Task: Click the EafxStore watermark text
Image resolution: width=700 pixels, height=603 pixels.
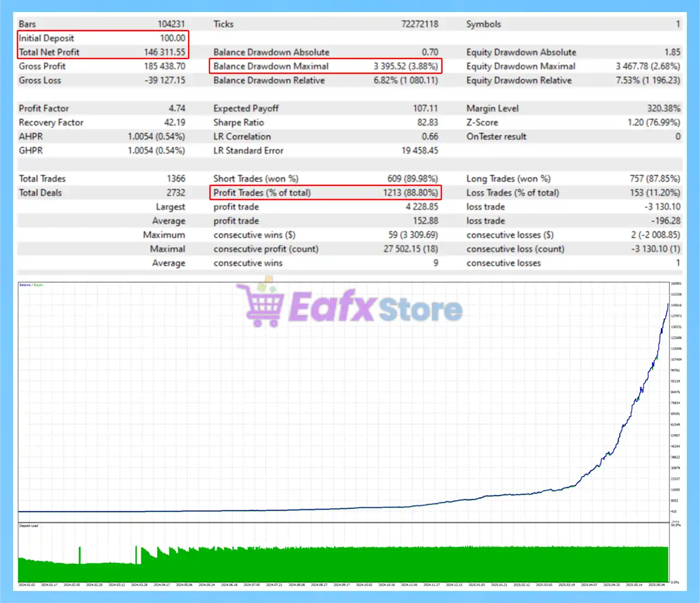Action: [x=375, y=308]
